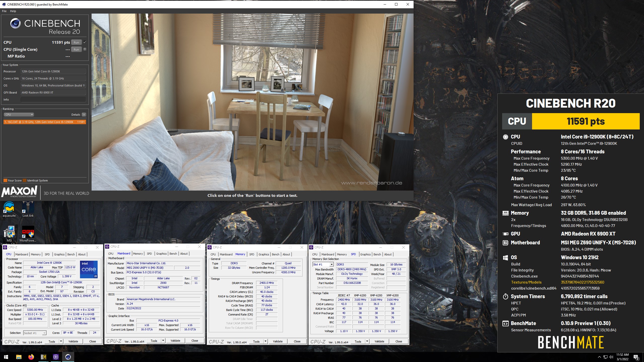Image resolution: width=644 pixels, height=362 pixels.
Task: Open the Ranking CPU dropdown
Action: (x=19, y=115)
